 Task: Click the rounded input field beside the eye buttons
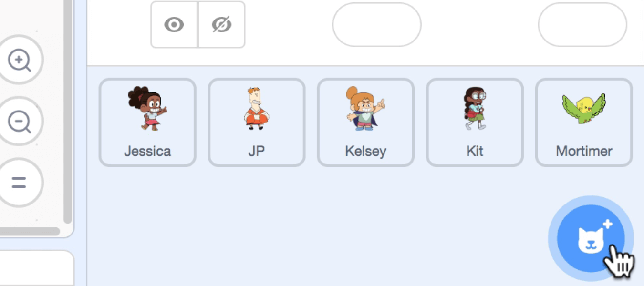[x=377, y=25]
